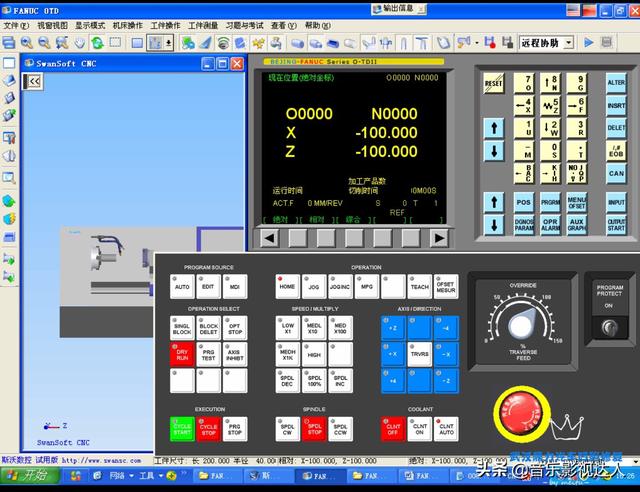Open the 工件测量 menu
The height and width of the screenshot is (492, 640).
[x=203, y=25]
